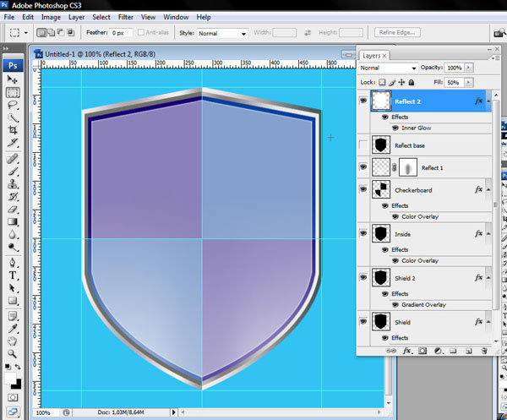Select the Healing Brush tool
The image size is (507, 420).
(x=13, y=159)
